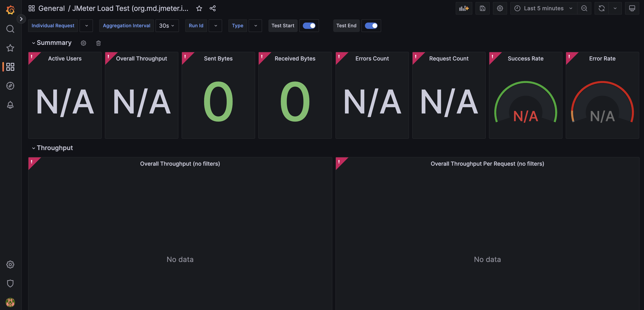Toggle the Test Start annotation switch
This screenshot has width=644, height=310.
coord(309,26)
